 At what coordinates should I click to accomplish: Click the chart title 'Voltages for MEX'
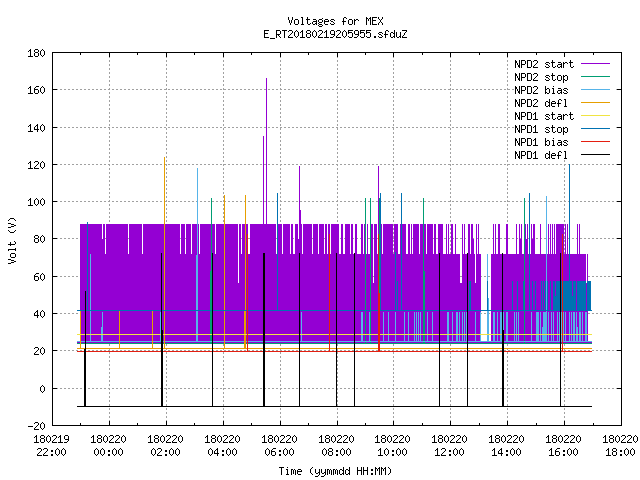pos(335,21)
